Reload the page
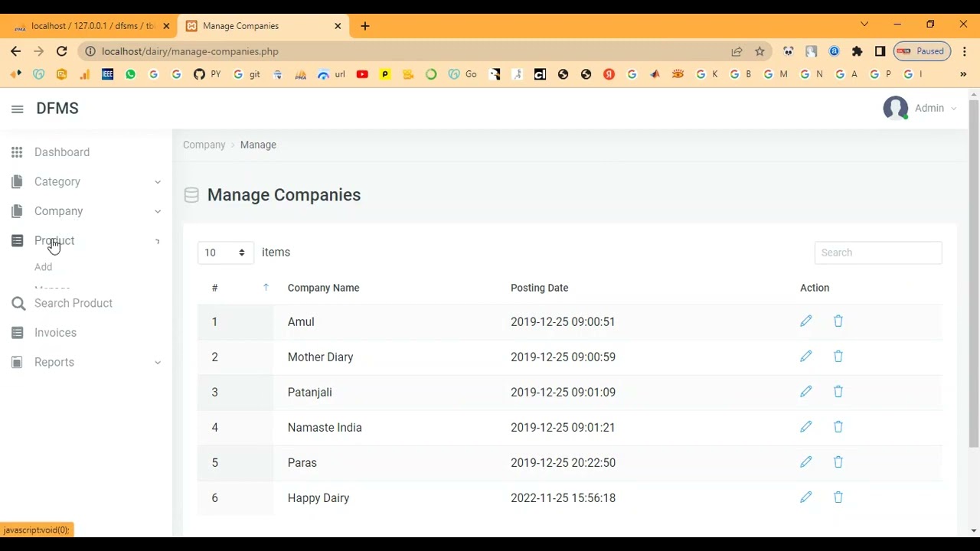 61,51
